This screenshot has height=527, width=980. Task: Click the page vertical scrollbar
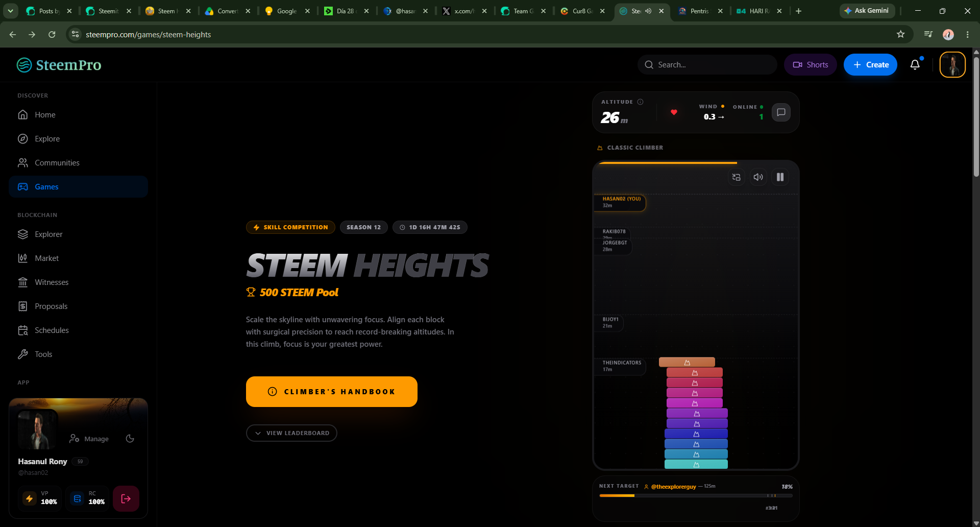(x=976, y=117)
